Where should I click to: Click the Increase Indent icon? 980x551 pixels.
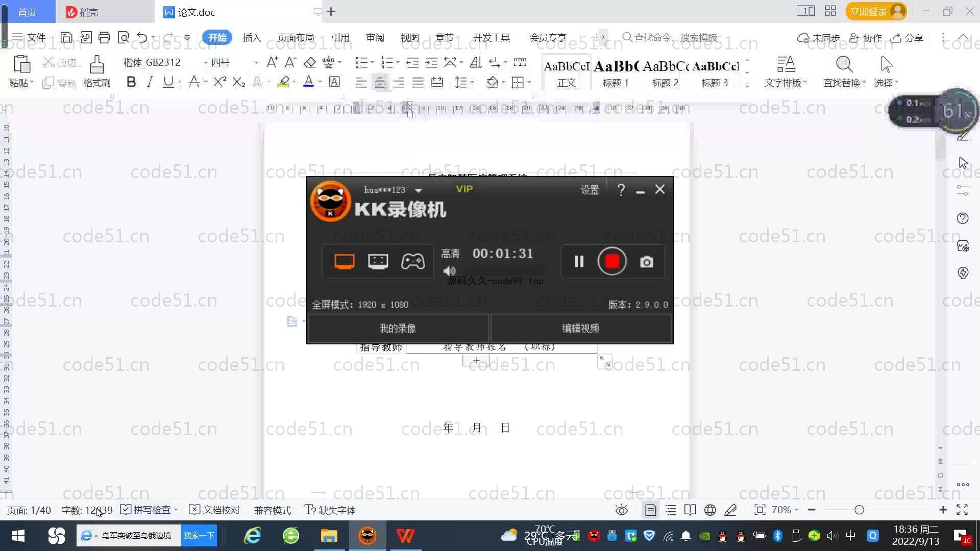pyautogui.click(x=431, y=62)
